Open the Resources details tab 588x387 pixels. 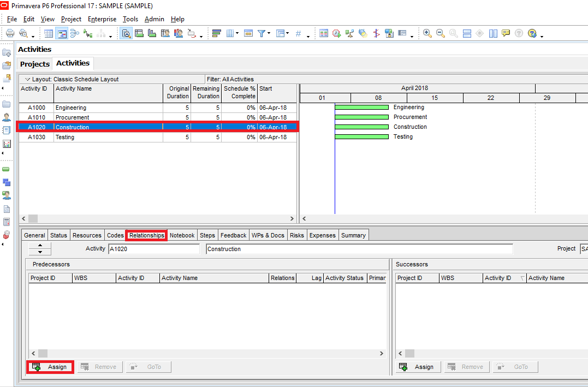(x=87, y=235)
